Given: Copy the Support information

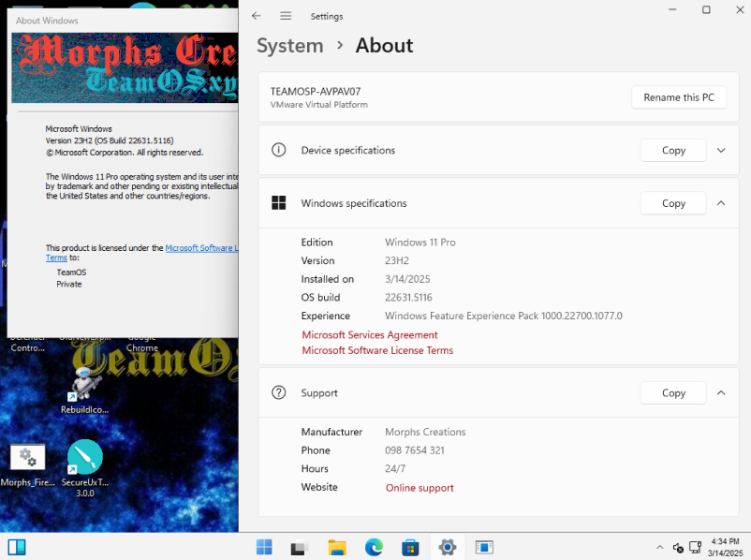Looking at the screenshot, I should pos(673,392).
